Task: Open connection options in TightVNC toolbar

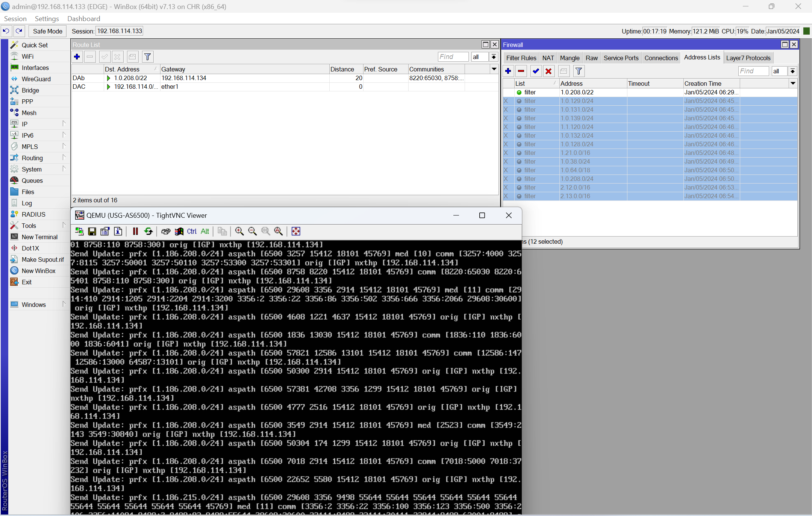Action: click(105, 231)
